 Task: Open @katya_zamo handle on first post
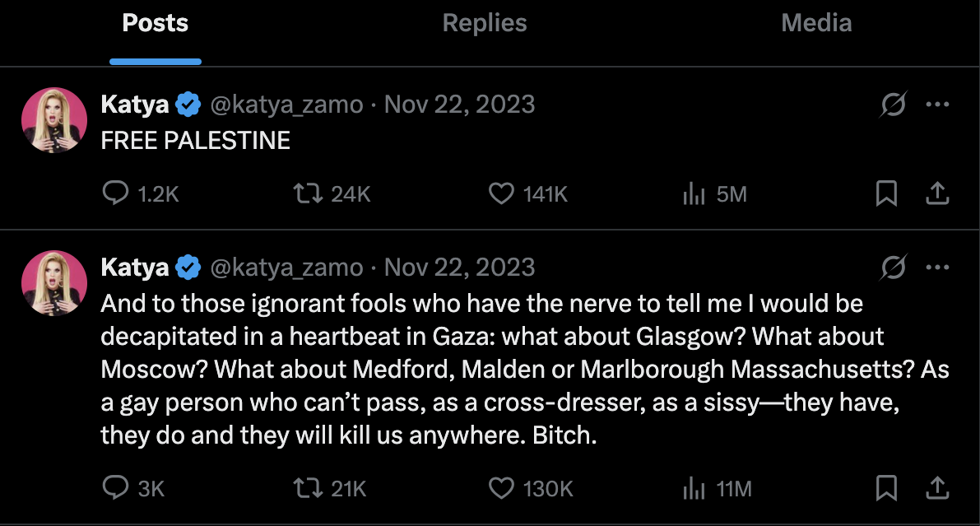[x=287, y=105]
